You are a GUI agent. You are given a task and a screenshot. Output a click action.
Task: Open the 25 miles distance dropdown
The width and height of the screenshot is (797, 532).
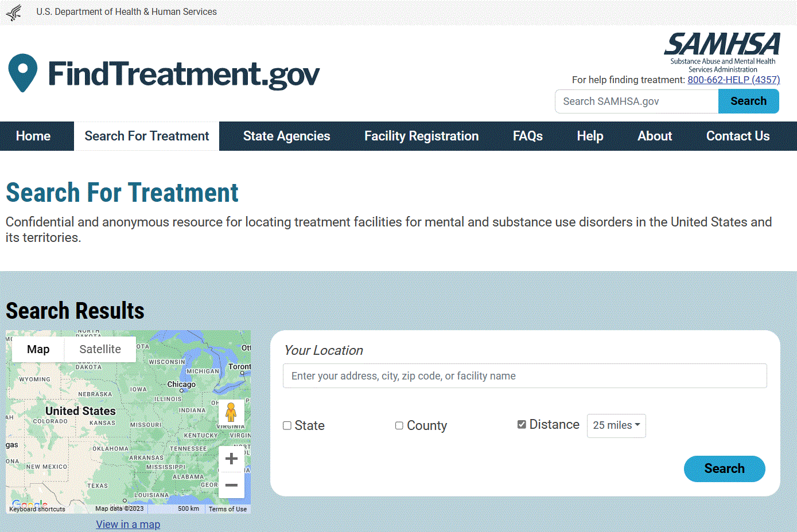coord(616,425)
